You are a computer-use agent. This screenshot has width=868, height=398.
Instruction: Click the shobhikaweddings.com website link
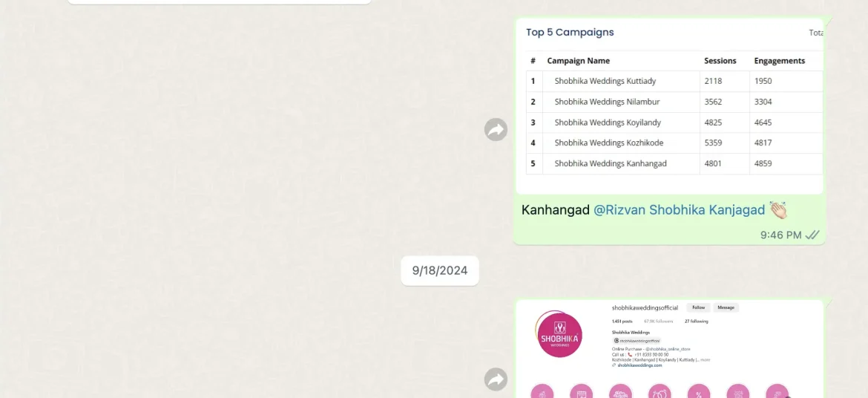point(640,365)
